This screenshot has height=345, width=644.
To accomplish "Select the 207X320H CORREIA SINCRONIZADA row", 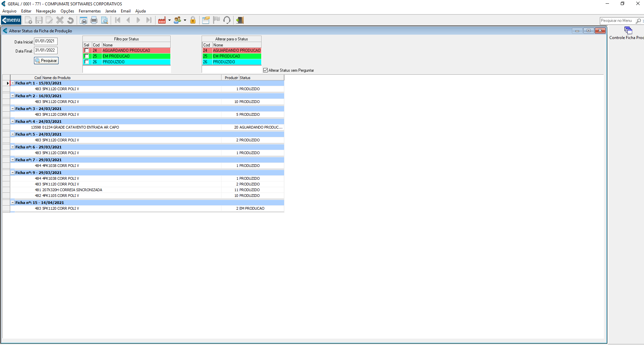I will (x=147, y=190).
